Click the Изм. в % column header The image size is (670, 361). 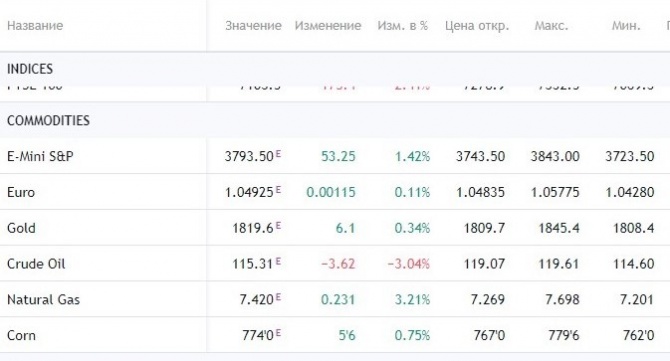[403, 26]
